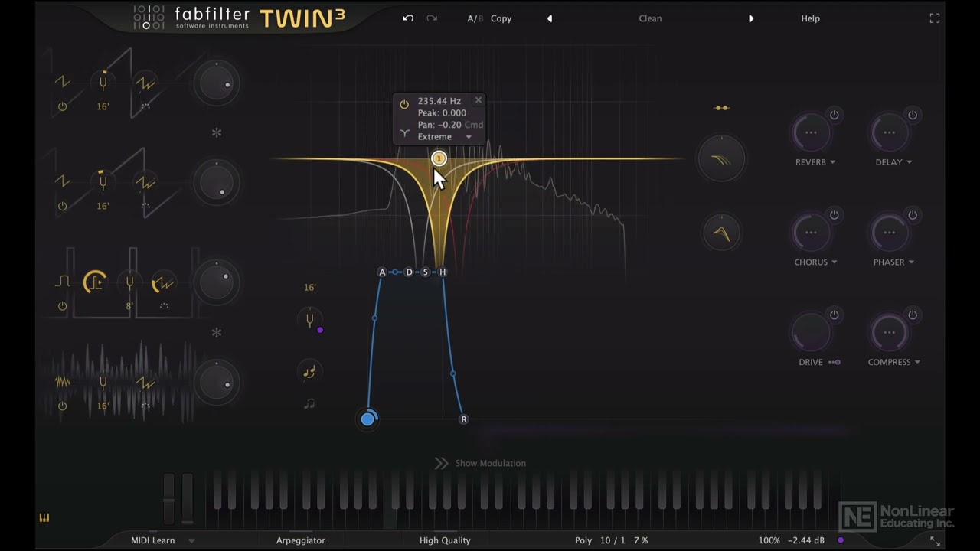This screenshot has width=980, height=551.
Task: Click oscillator 1 unison waveform icon
Action: [145, 82]
